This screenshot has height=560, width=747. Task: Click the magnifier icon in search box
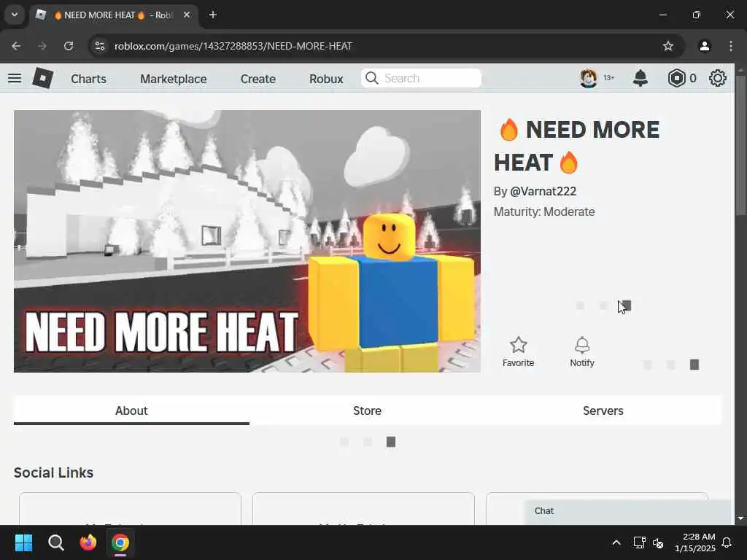point(371,78)
